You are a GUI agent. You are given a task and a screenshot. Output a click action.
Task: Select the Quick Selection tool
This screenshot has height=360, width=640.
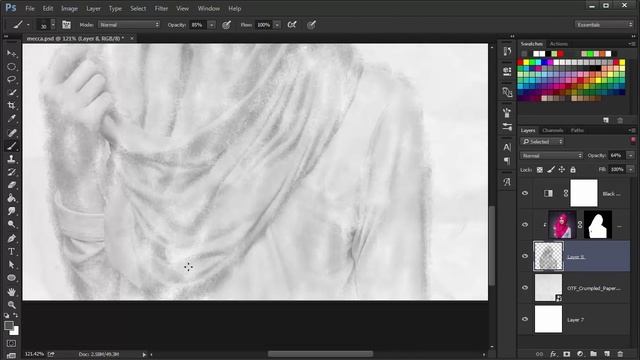tap(11, 93)
